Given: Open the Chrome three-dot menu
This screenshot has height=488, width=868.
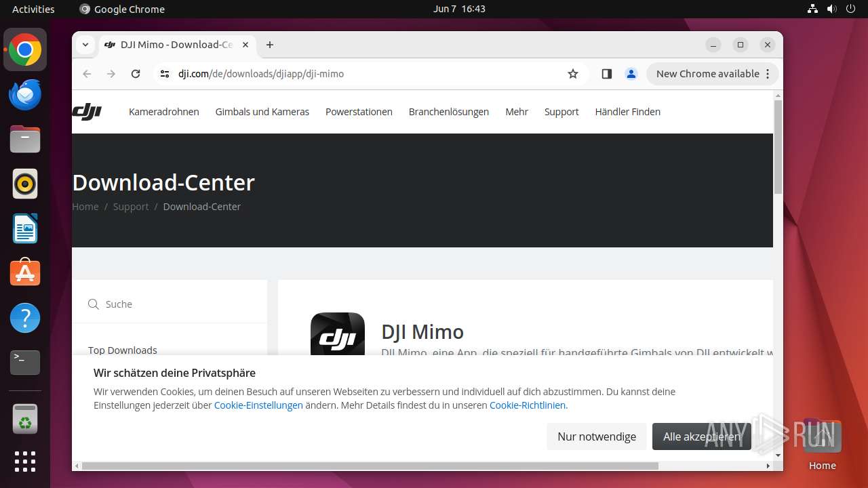Looking at the screenshot, I should point(768,74).
